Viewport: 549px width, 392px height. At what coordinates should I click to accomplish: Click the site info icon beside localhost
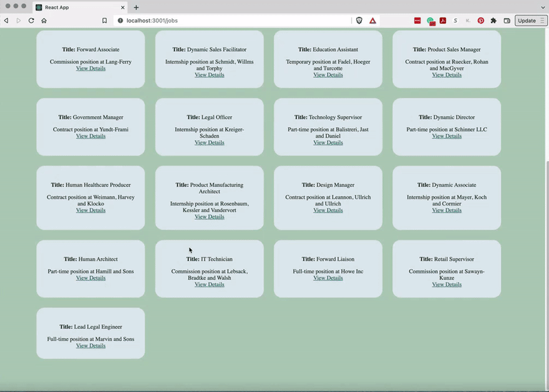120,21
